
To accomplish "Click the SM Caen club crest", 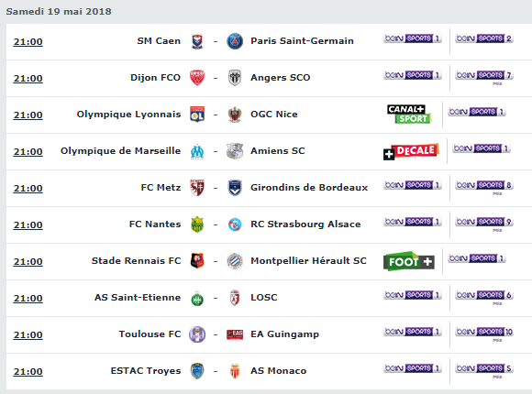I will [197, 41].
